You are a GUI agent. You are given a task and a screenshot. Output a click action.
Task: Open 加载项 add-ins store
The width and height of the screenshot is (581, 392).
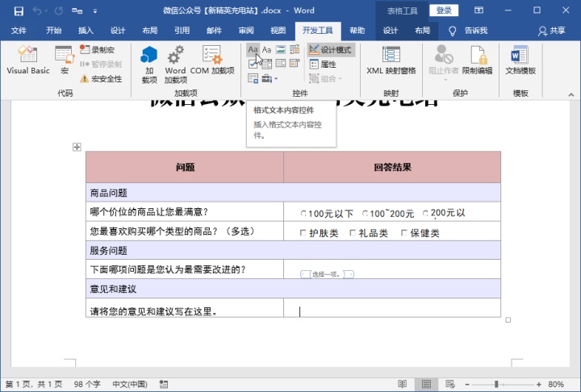[149, 65]
